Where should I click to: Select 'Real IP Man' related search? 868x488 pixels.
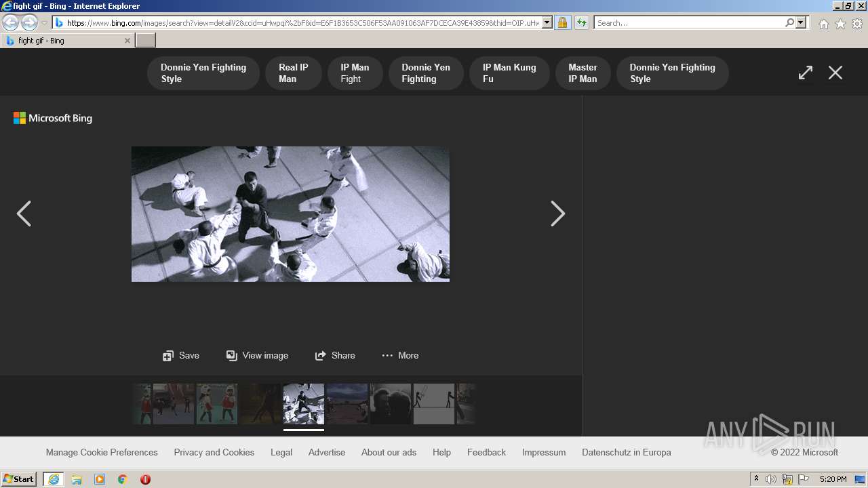click(294, 73)
